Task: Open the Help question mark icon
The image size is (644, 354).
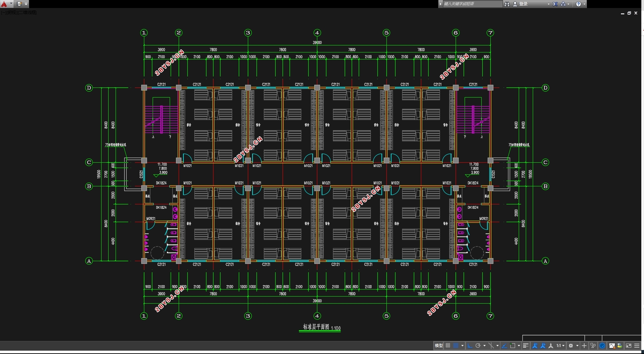Action: pos(579,4)
